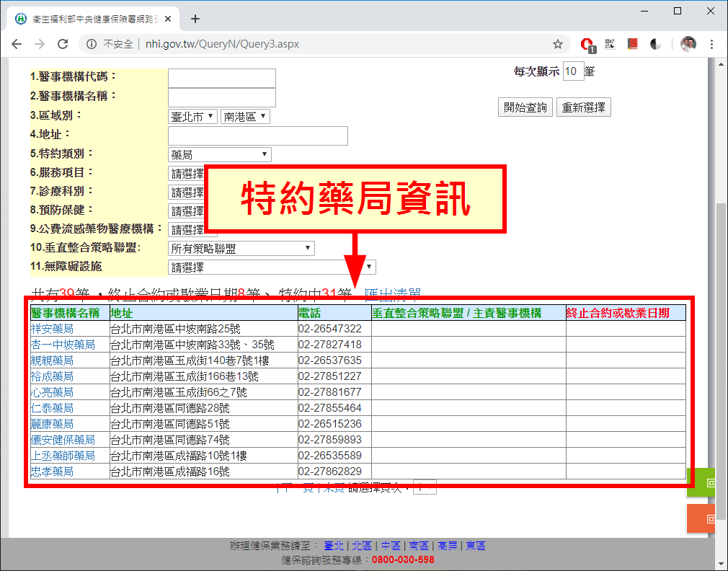Open the 南港區 district dropdown
The image size is (728, 571).
click(x=244, y=116)
